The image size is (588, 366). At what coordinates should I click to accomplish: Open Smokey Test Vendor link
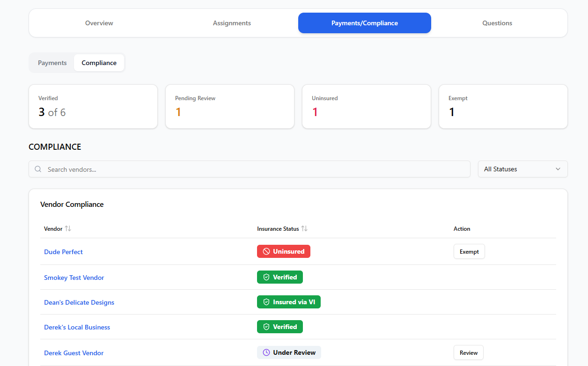click(74, 278)
